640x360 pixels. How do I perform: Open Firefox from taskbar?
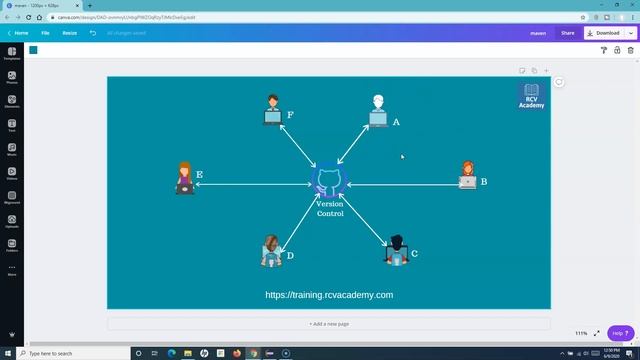[x=237, y=353]
